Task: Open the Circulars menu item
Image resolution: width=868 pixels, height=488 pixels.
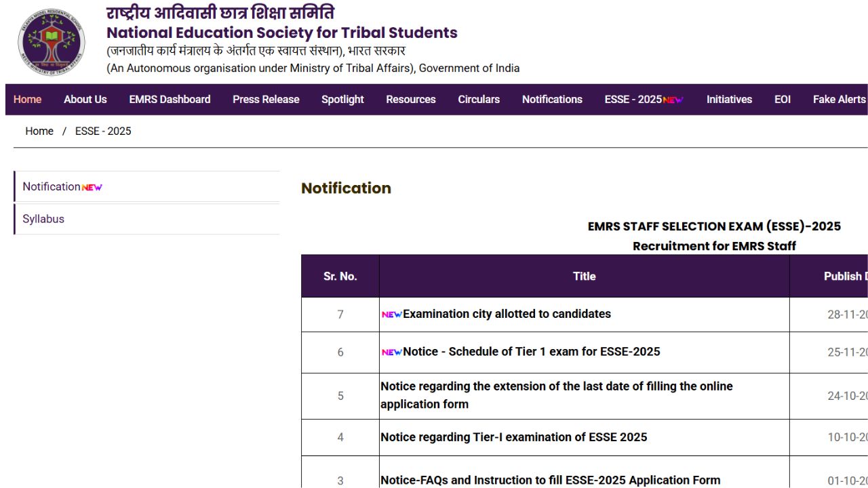Action: 478,99
